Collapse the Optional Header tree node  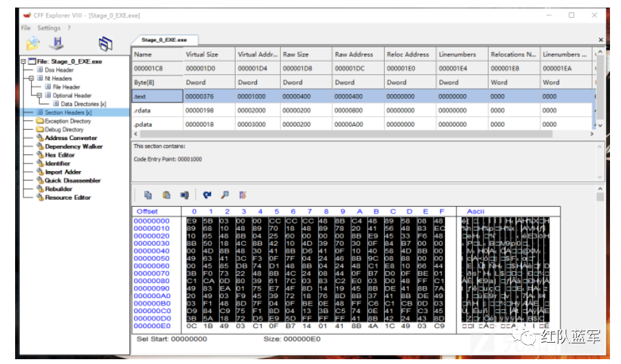click(39, 95)
